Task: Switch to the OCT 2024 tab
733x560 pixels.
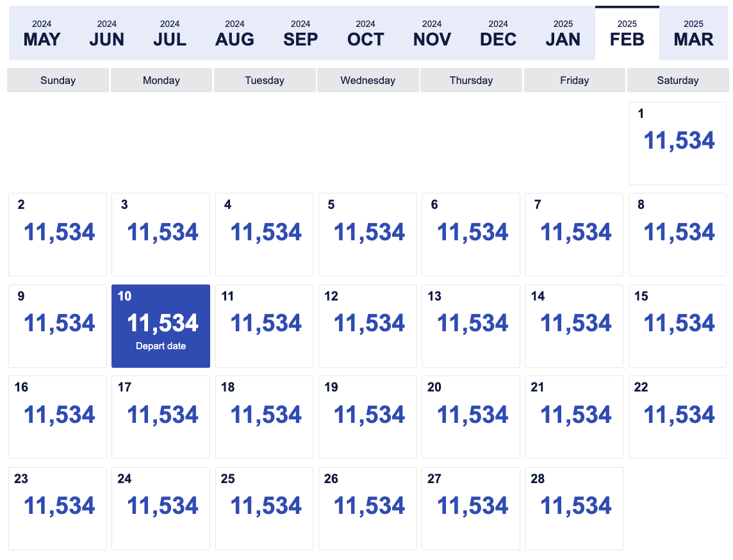Action: coord(366,33)
